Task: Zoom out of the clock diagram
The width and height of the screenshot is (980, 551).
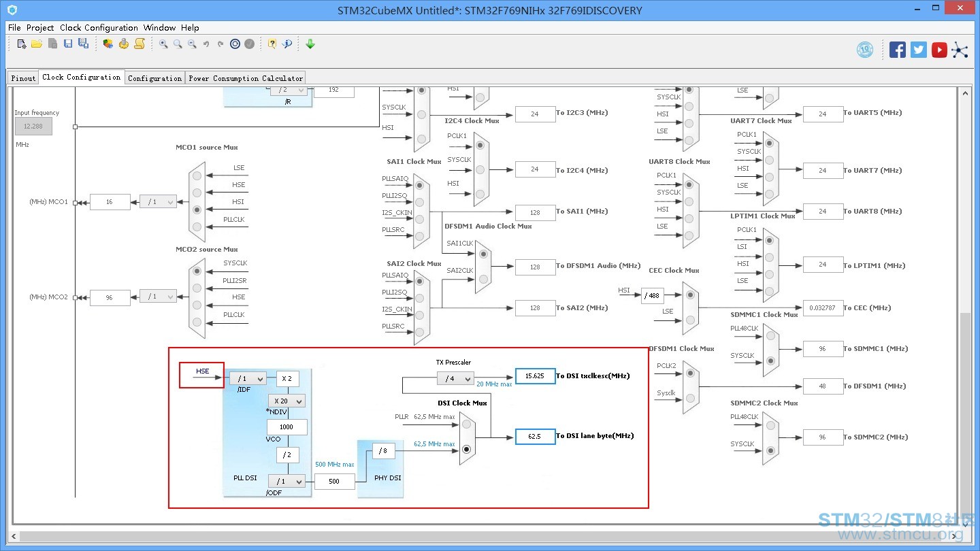Action: (x=192, y=44)
